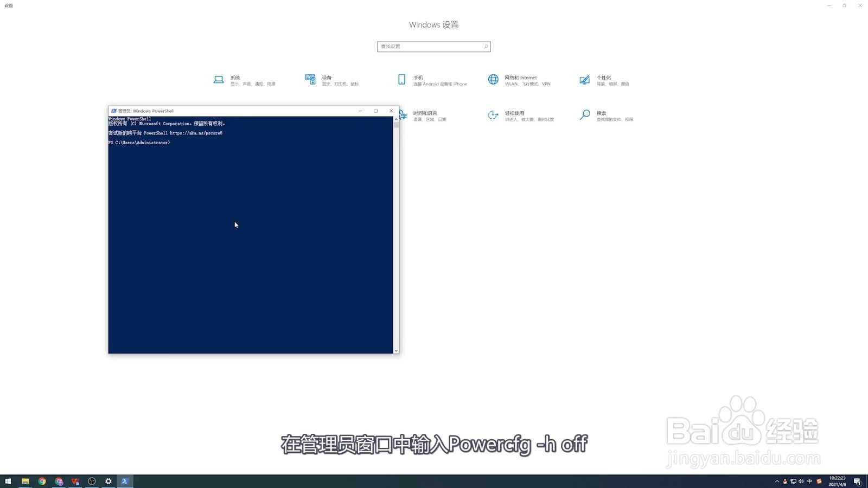Click the PowerShell icon in the title bar
Screen dimensions: 868x488
click(113, 111)
